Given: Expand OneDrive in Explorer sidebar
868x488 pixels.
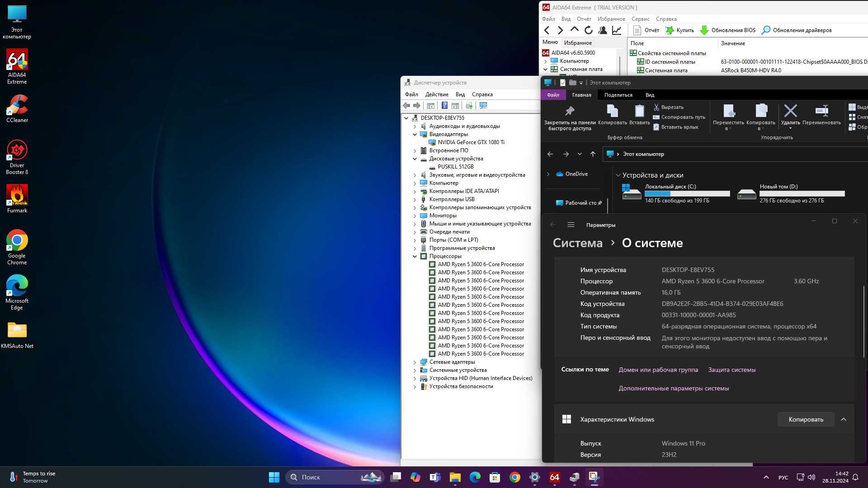Looking at the screenshot, I should pyautogui.click(x=548, y=174).
